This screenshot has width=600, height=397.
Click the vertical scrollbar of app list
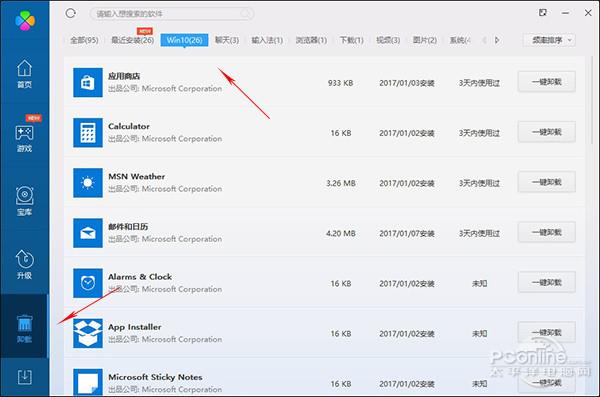tap(593, 100)
